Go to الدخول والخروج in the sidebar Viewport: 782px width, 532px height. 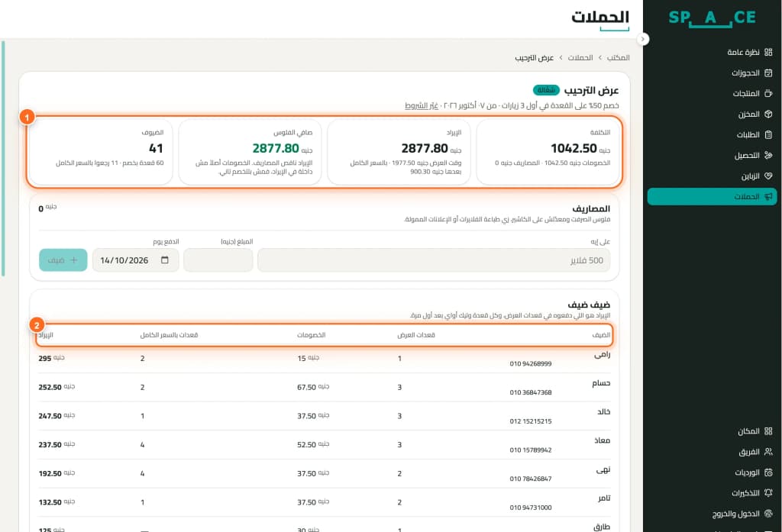(x=712, y=514)
